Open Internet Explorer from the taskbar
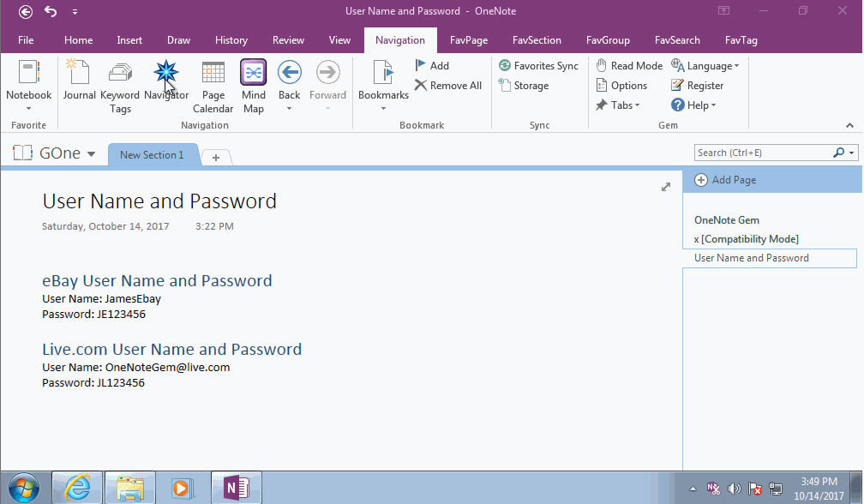 77,488
